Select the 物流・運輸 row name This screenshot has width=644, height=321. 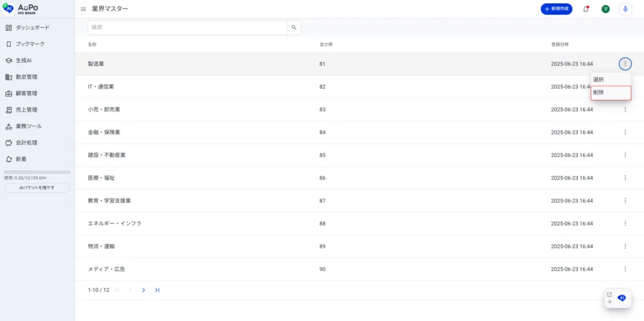(x=101, y=246)
